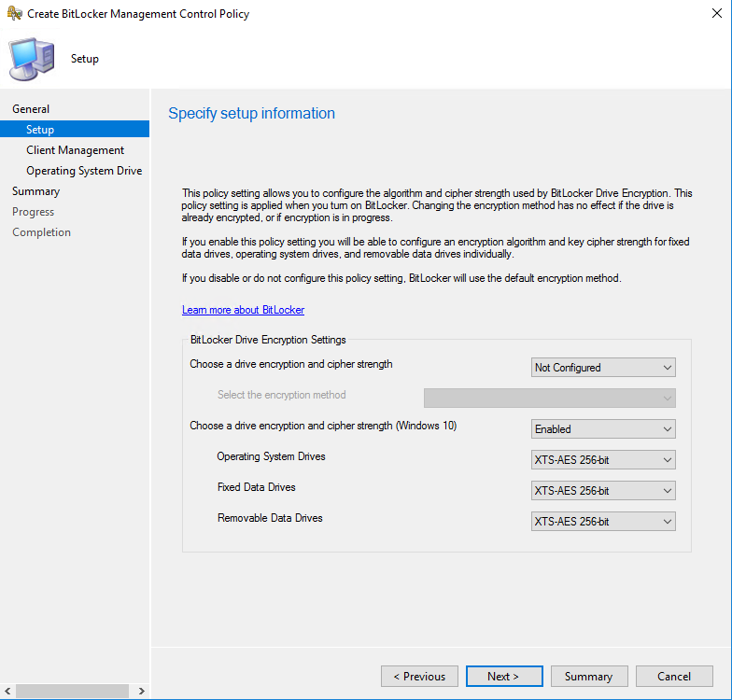Open Fixed Data Drives encryption dropdown
The width and height of the screenshot is (732, 700).
pyautogui.click(x=603, y=491)
